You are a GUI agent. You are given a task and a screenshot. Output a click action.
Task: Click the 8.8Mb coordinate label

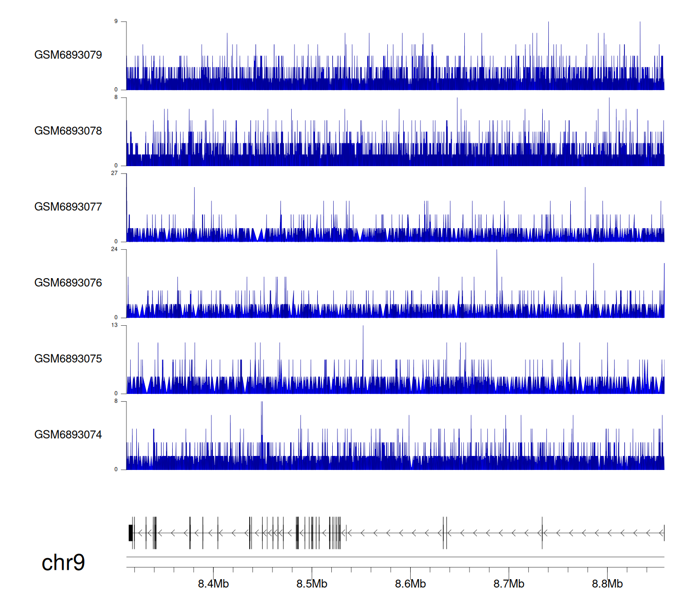point(607,584)
